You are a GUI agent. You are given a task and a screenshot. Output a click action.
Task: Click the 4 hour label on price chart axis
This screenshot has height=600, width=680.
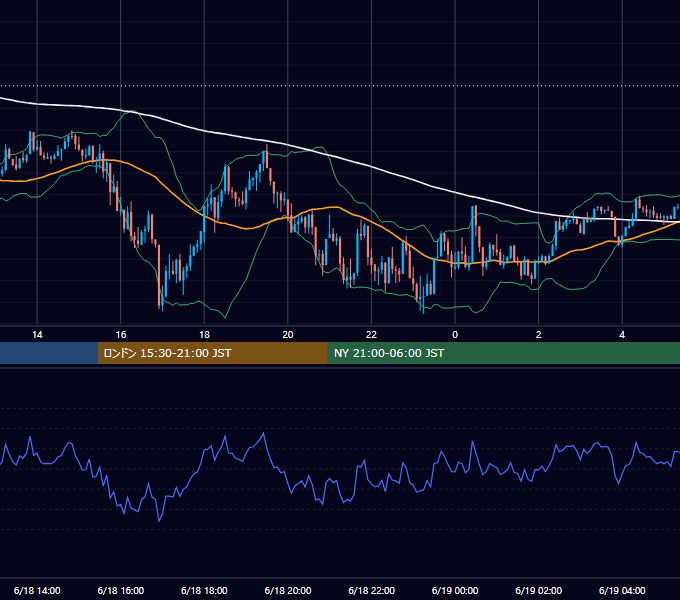622,335
